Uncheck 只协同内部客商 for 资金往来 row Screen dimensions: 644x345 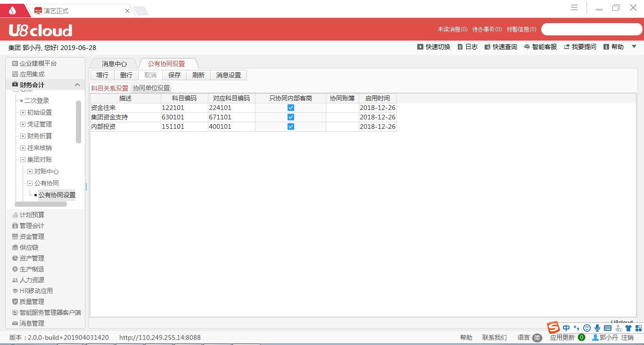(x=291, y=108)
